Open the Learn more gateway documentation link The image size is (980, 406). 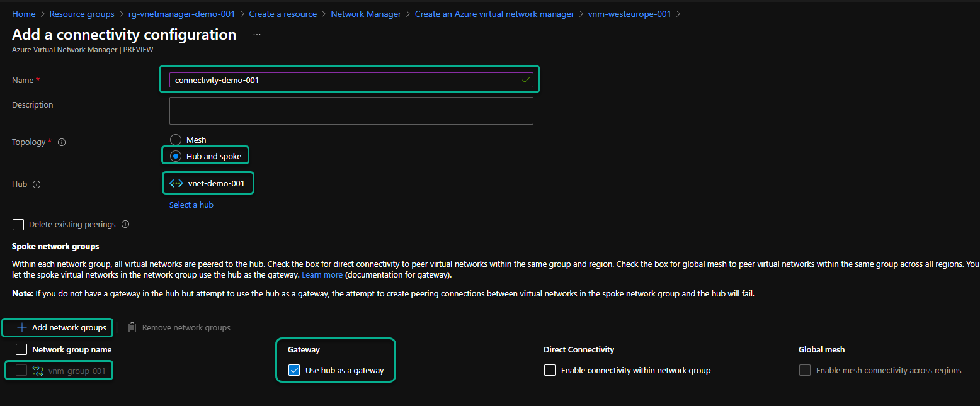click(x=322, y=275)
